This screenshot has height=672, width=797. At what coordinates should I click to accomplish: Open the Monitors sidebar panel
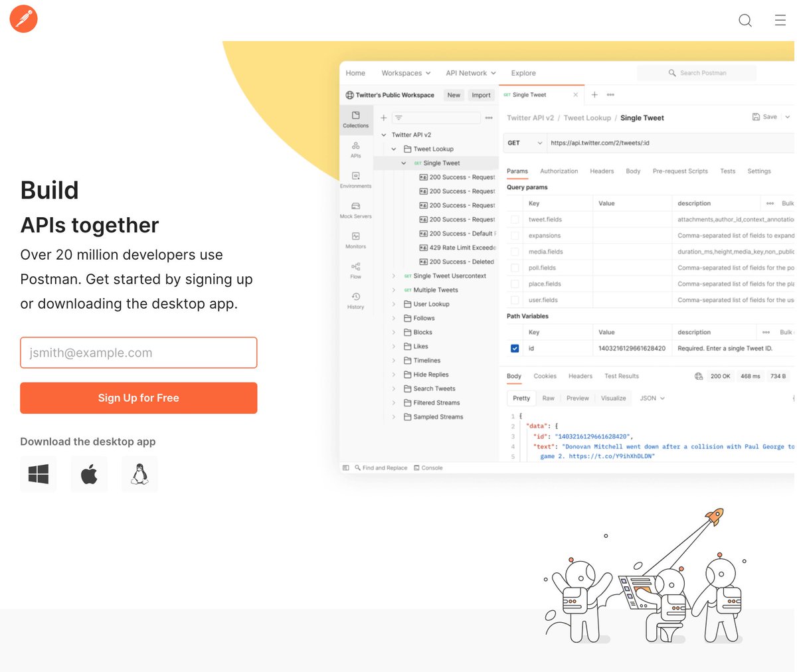point(356,238)
